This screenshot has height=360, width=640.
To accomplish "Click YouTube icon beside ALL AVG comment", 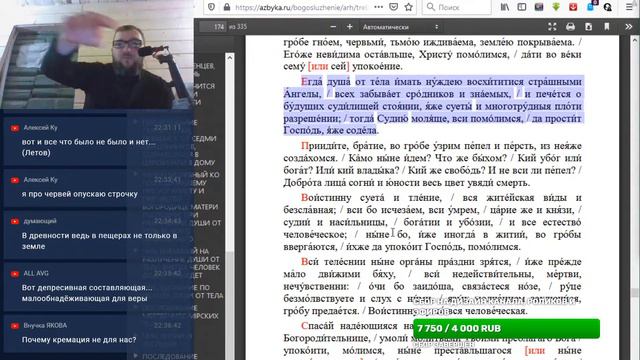I will (x=15, y=273).
